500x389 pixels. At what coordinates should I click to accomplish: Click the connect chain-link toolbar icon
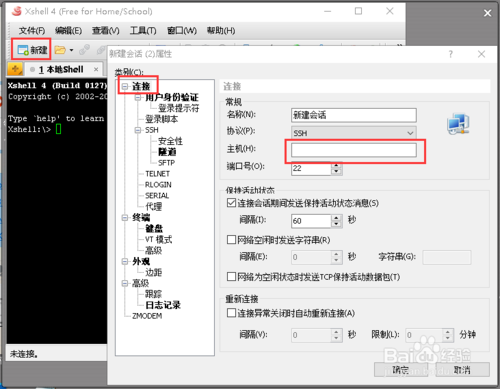pos(84,50)
